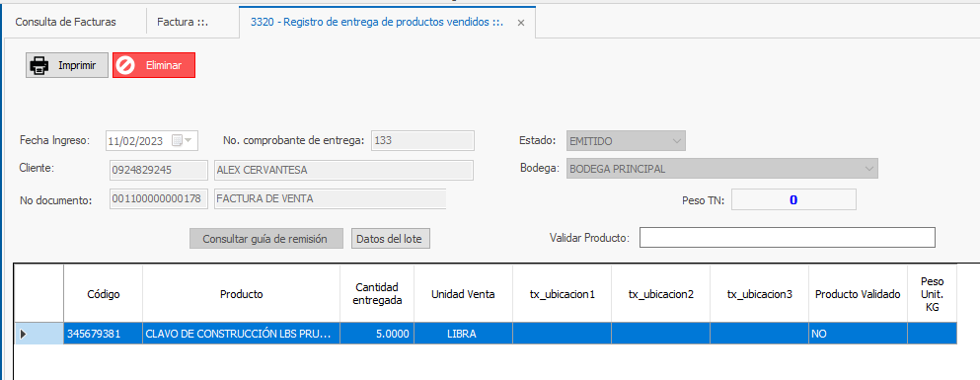Screen dimensions: 980x380
Task: Click the printer icon on Imprimir
Action: (x=39, y=65)
